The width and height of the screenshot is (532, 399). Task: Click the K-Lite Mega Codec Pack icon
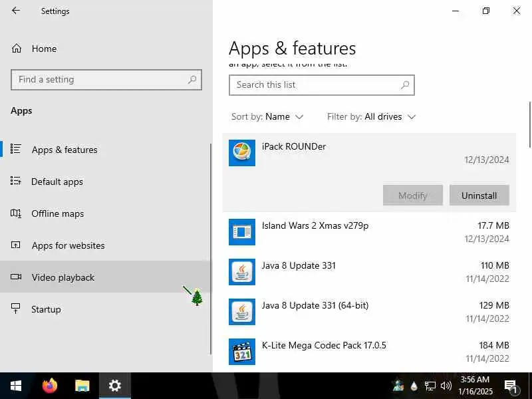tap(242, 352)
